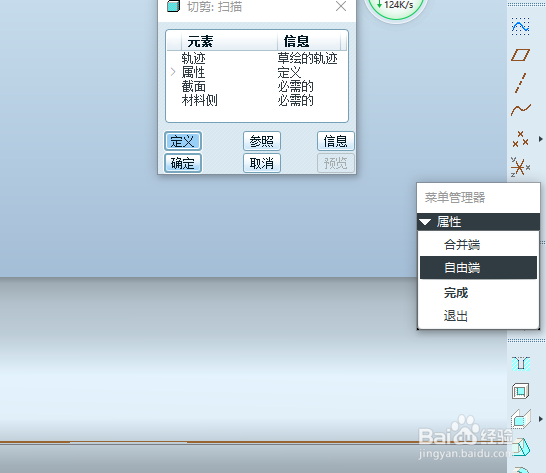
Task: Select the datum axis dashed-line tool
Action: (521, 83)
